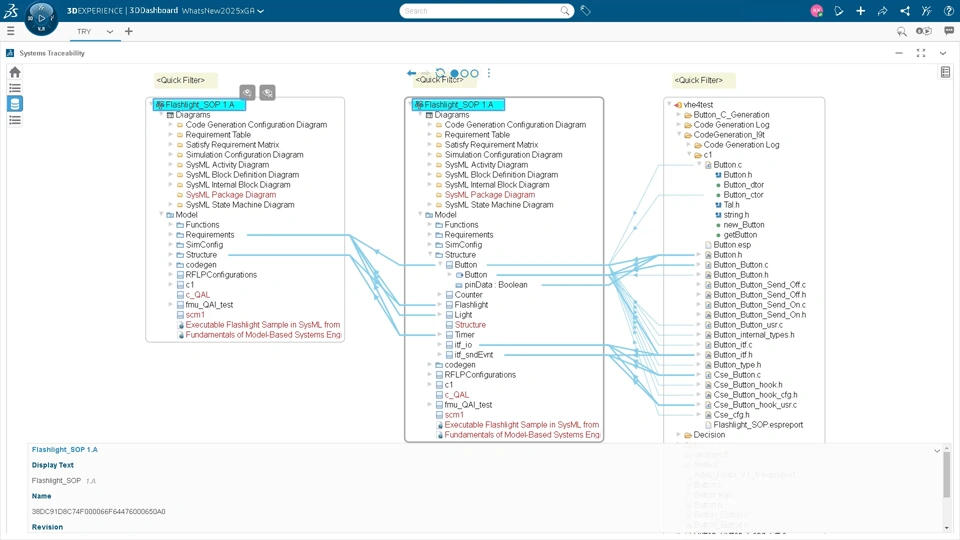Click the second eye icon above left panel
Image resolution: width=960 pixels, height=540 pixels.
268,92
